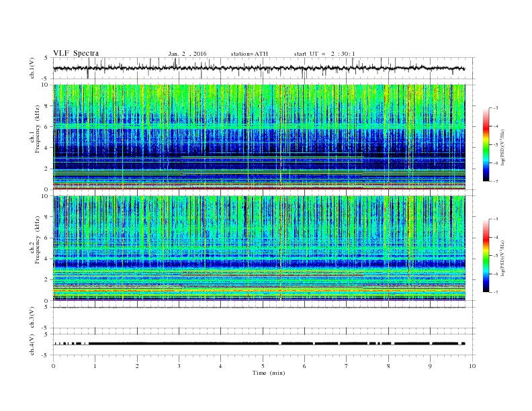This screenshot has height=411, width=532.
Task: Click the "ch.1(V)" axis label
Action: (32, 68)
